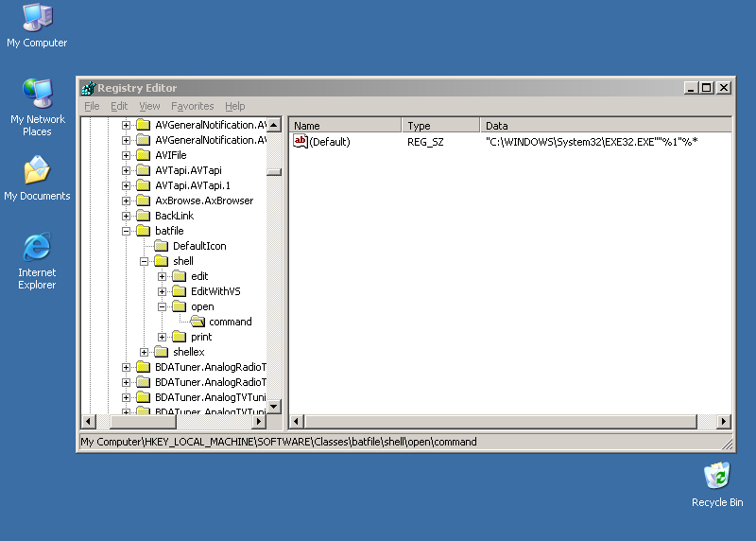756x541 pixels.
Task: Click the EXE32.EXE data value
Action: tap(592, 142)
